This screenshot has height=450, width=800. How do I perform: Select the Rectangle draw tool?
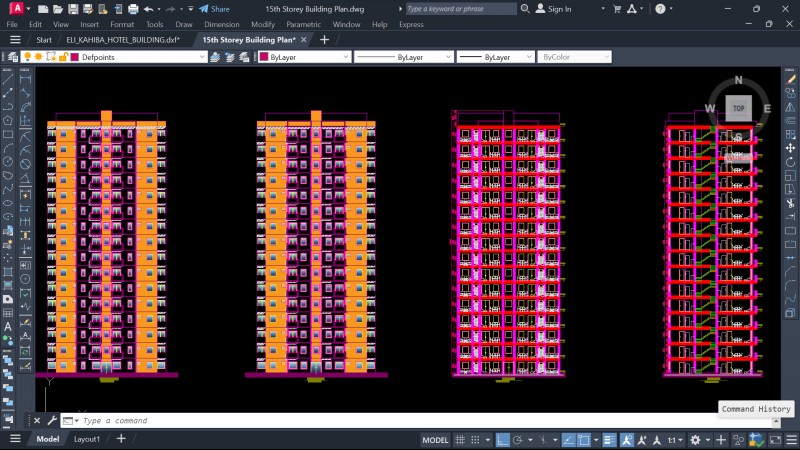8,135
